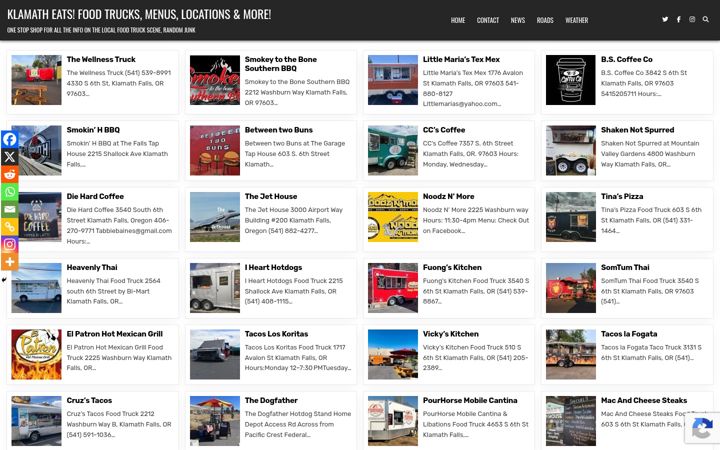Click El Patron flame logo thumbnail
Viewport: 720px width, 450px height.
click(36, 354)
